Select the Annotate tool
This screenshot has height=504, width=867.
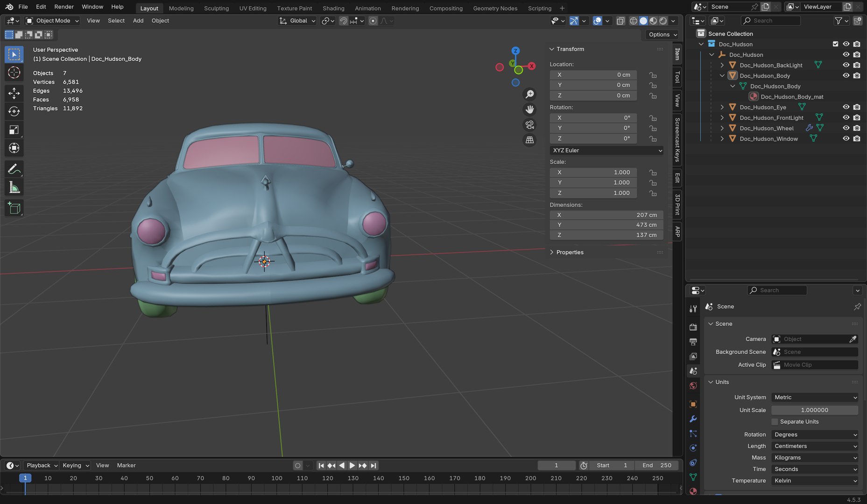coord(14,169)
